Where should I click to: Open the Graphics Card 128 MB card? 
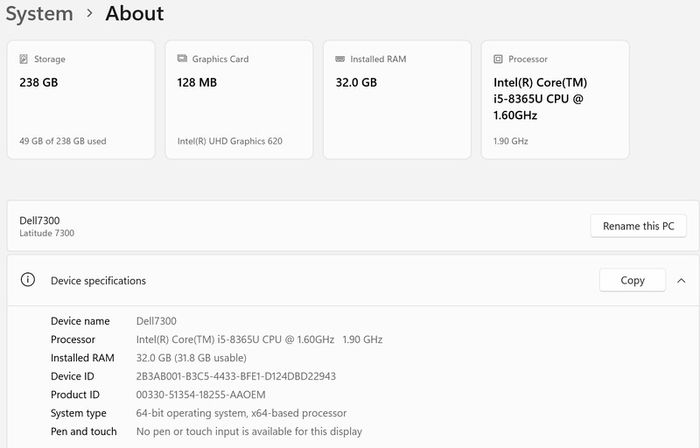pyautogui.click(x=239, y=100)
